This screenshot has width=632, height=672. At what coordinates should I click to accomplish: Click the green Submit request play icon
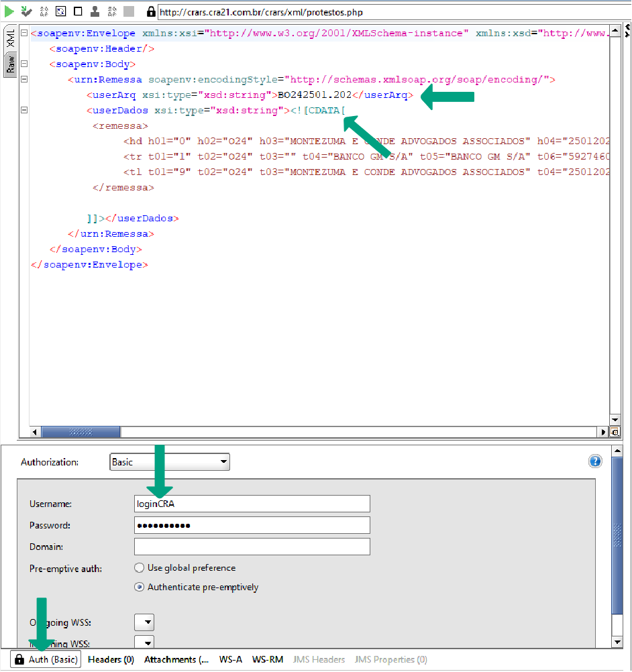pos(9,11)
